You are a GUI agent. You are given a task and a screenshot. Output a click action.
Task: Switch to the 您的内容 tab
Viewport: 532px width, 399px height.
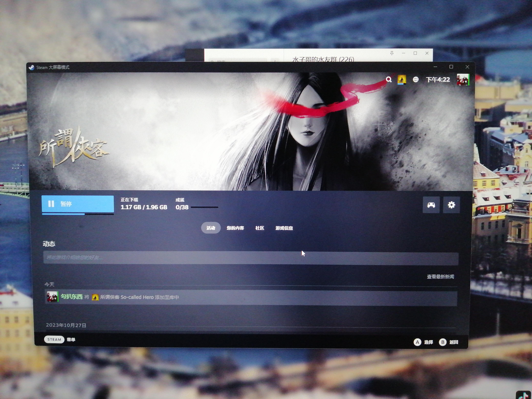click(235, 228)
